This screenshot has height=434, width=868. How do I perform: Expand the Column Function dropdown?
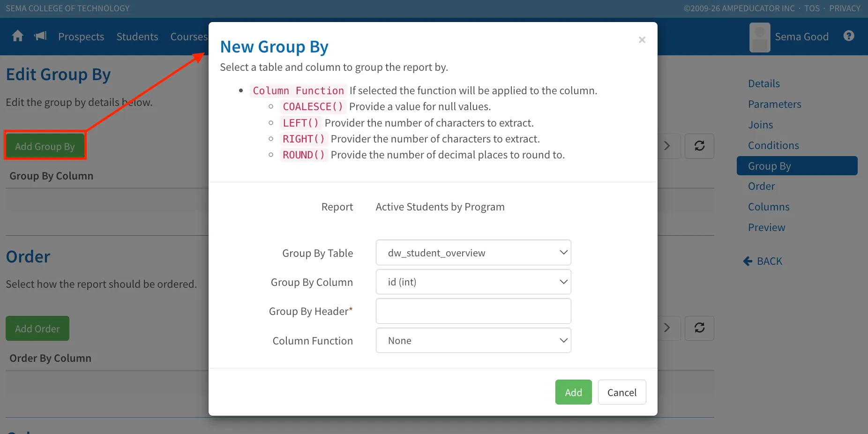tap(473, 340)
